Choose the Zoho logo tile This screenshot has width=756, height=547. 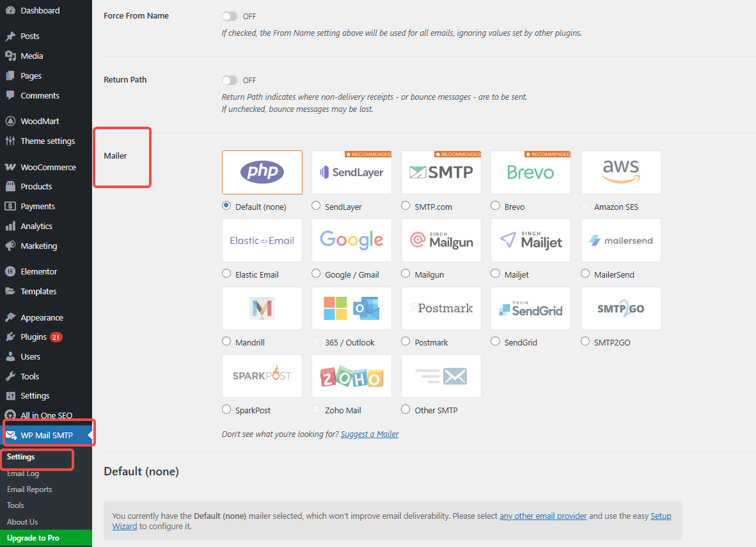point(351,376)
